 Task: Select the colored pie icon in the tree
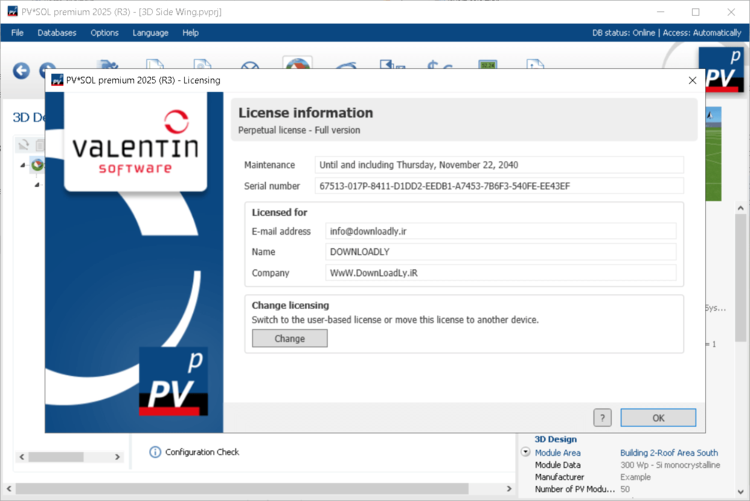(x=37, y=165)
